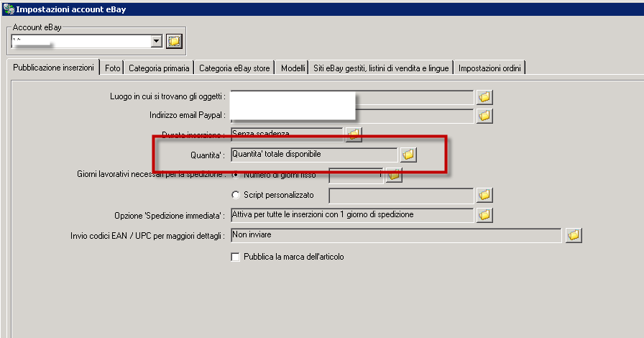Click folder icon for Opzione 'Spedizione immediata'
This screenshot has height=338, width=644.
[484, 215]
